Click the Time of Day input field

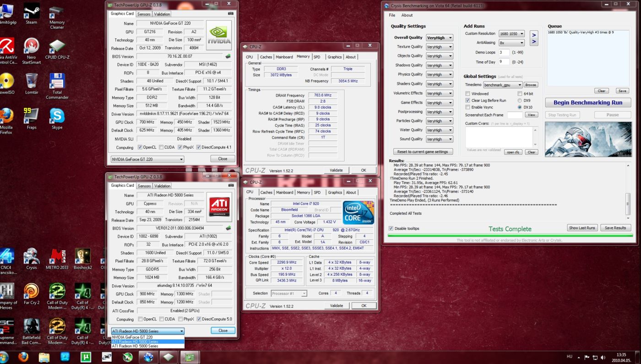504,62
